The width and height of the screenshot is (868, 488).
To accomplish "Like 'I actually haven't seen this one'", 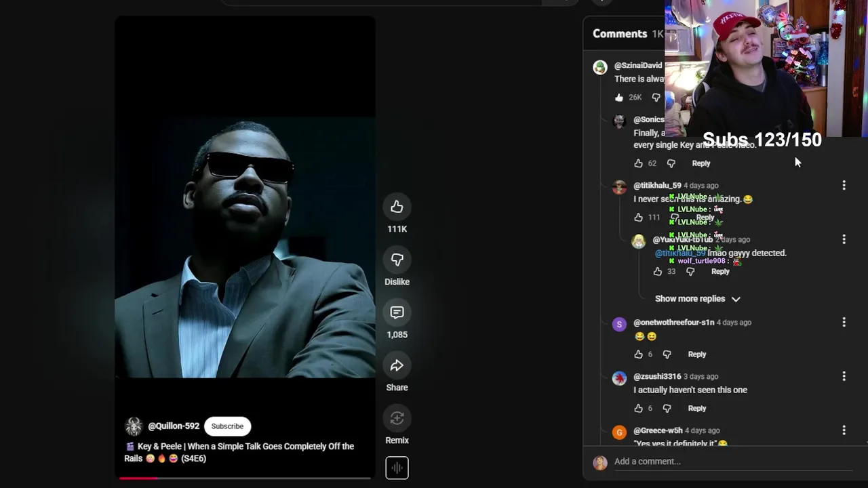I will [x=638, y=409].
